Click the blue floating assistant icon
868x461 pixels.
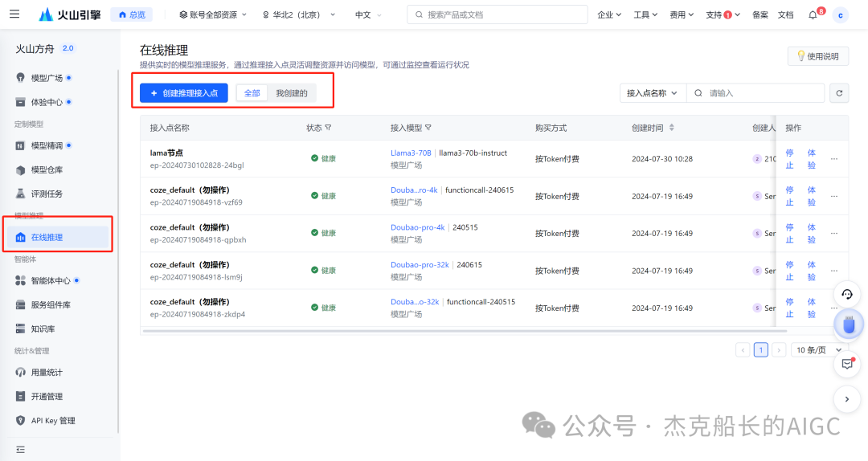(849, 324)
